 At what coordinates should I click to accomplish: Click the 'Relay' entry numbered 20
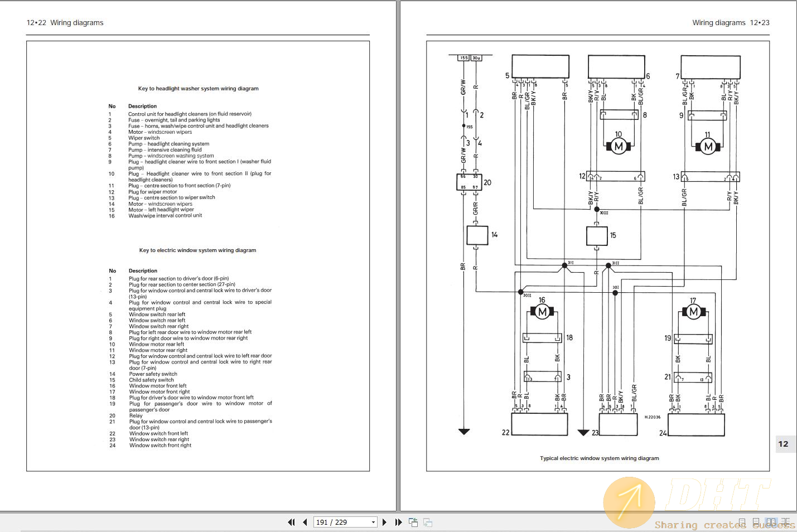(x=136, y=415)
